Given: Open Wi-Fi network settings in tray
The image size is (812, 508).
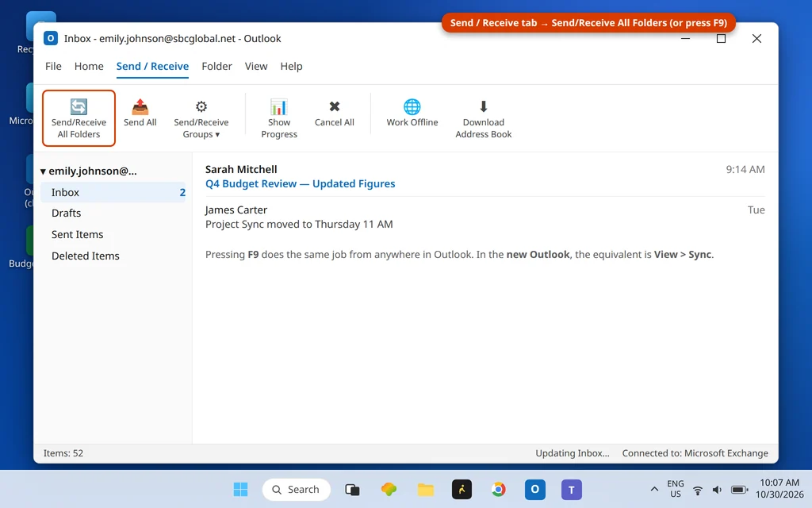Looking at the screenshot, I should coord(698,489).
